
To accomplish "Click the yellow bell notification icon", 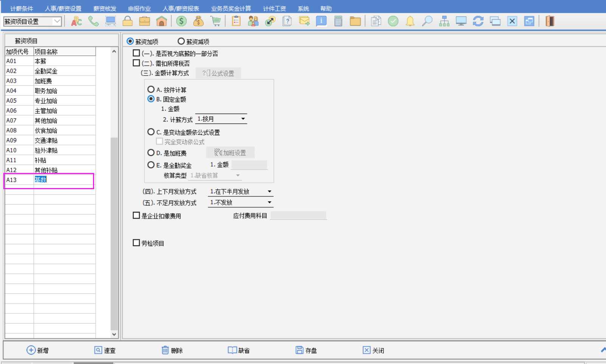I will click(x=410, y=21).
